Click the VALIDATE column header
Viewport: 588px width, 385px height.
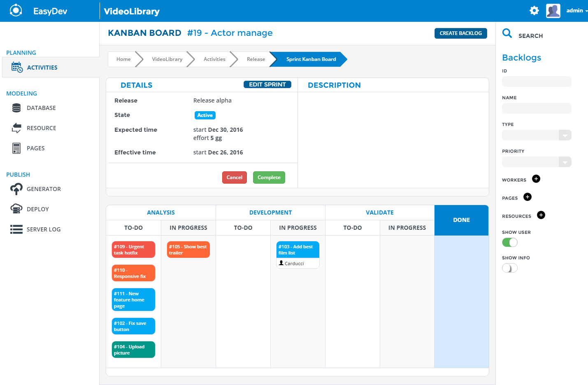coord(380,212)
